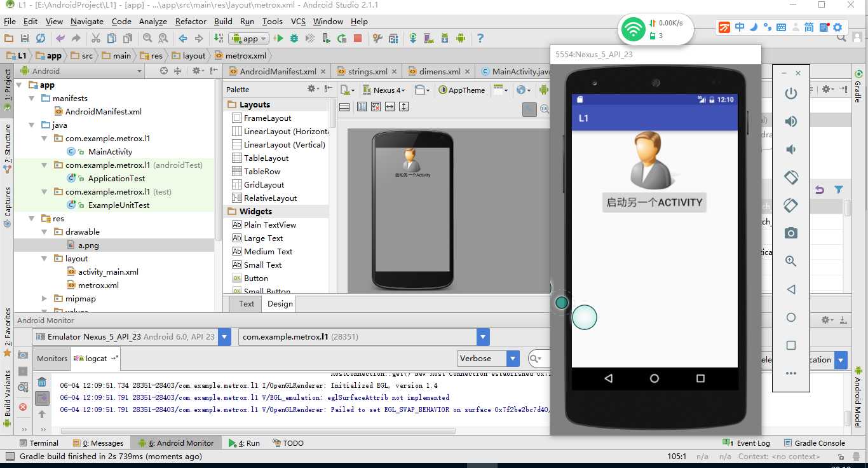
Task: Open TODO tool window
Action: (x=288, y=443)
